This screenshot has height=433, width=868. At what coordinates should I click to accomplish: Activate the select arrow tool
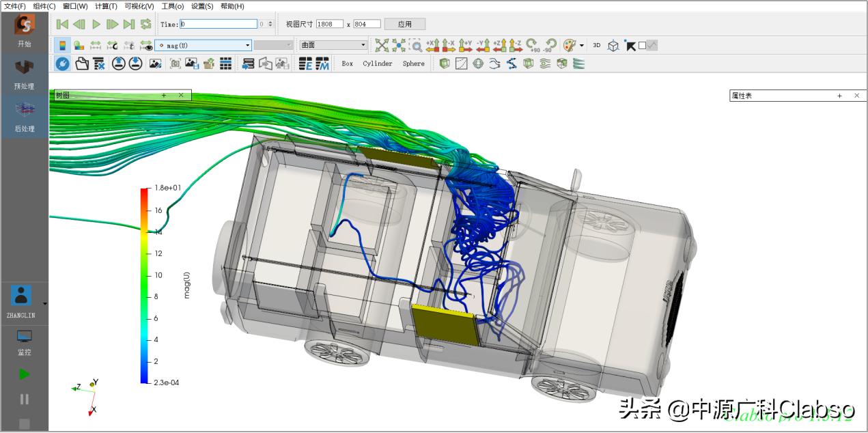[630, 46]
